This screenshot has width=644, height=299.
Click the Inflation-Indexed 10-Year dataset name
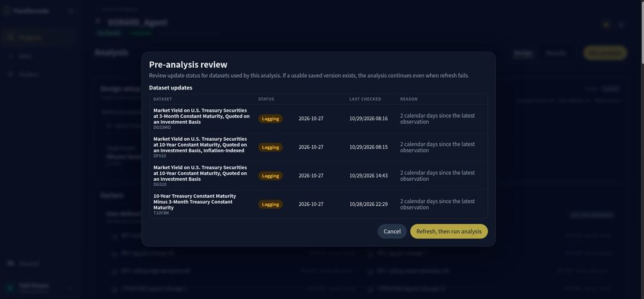click(200, 145)
